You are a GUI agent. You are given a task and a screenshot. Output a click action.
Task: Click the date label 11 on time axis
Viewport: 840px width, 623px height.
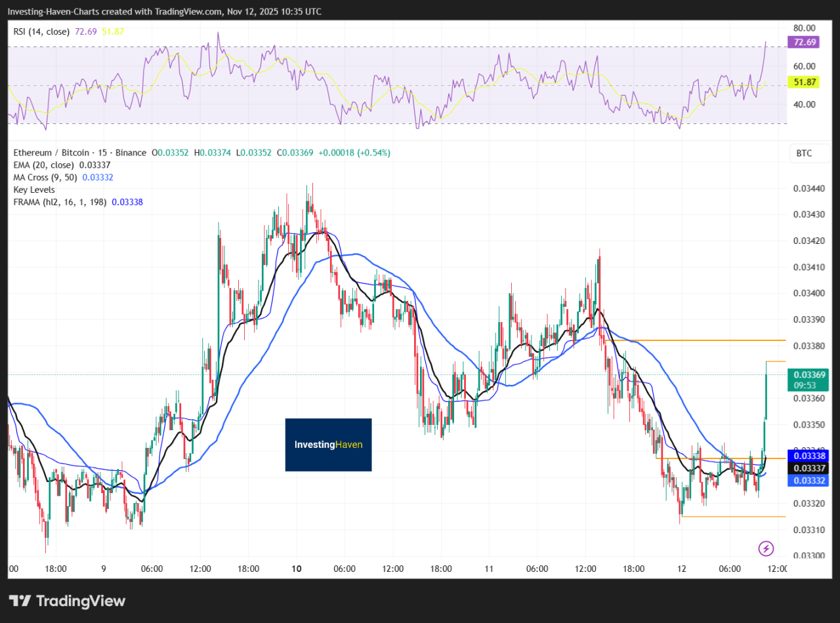pos(488,569)
